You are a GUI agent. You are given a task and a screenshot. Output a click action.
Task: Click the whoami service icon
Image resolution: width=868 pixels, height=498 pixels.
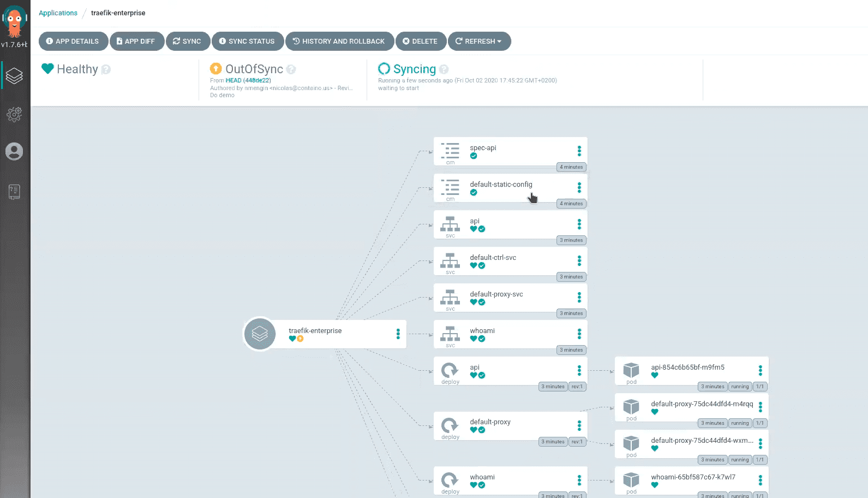pyautogui.click(x=450, y=333)
